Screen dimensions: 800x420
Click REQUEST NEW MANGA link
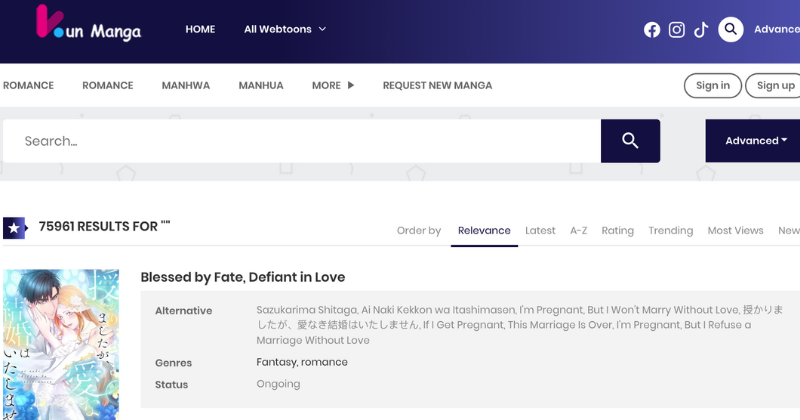point(437,86)
